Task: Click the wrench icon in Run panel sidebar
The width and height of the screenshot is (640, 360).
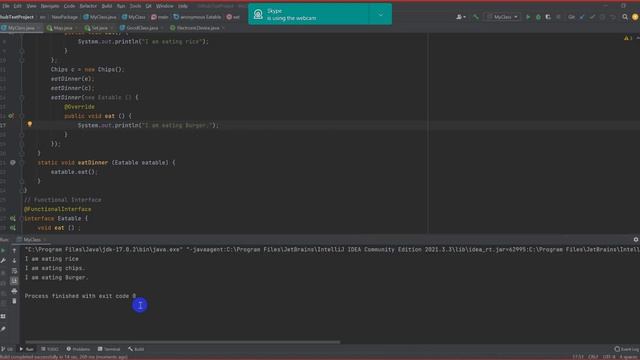Action: click(x=3, y=260)
